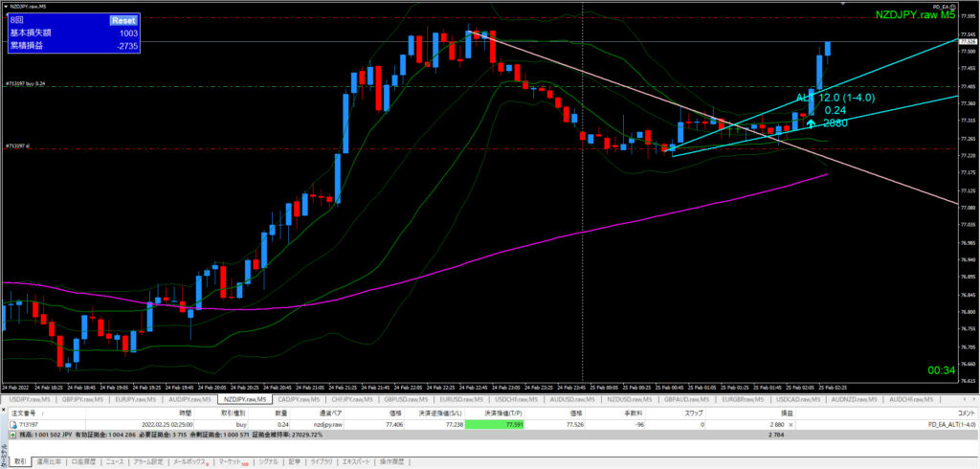
Task: Click the Reset button in the blue panel
Action: [x=123, y=20]
